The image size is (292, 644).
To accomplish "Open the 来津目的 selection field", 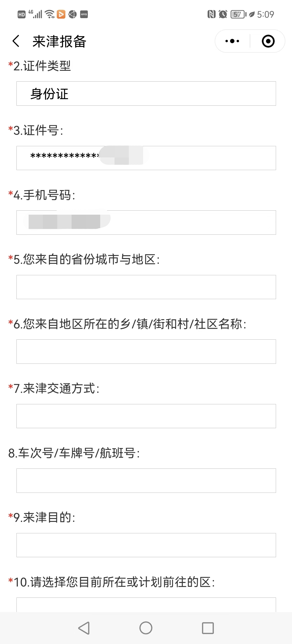I will click(146, 545).
